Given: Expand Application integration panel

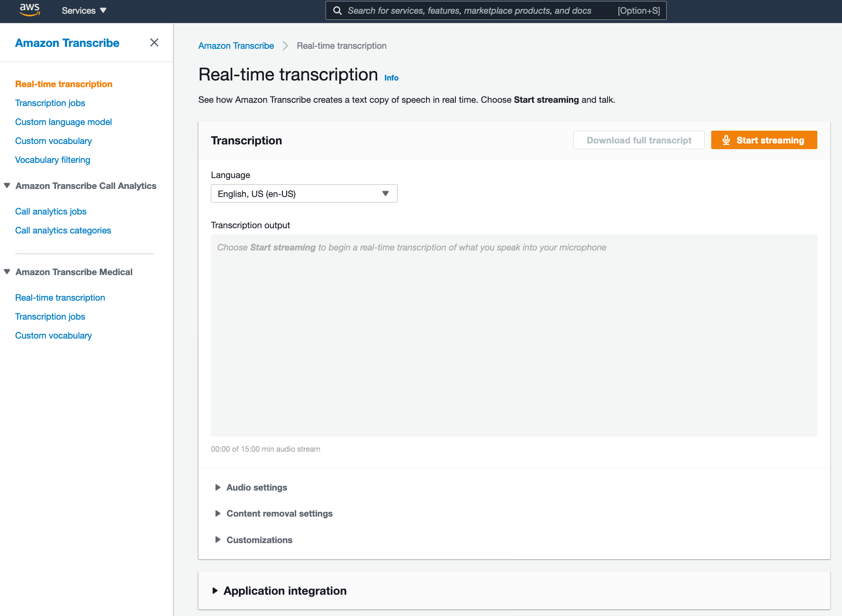Looking at the screenshot, I should click(279, 590).
